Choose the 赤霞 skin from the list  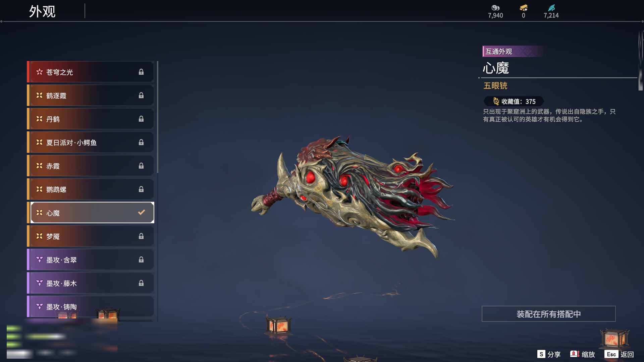pos(91,166)
